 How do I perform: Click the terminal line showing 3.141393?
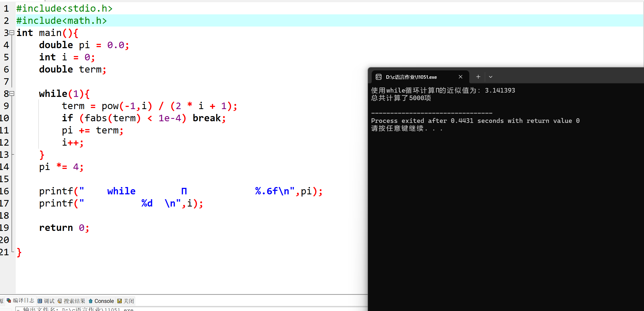pos(443,90)
